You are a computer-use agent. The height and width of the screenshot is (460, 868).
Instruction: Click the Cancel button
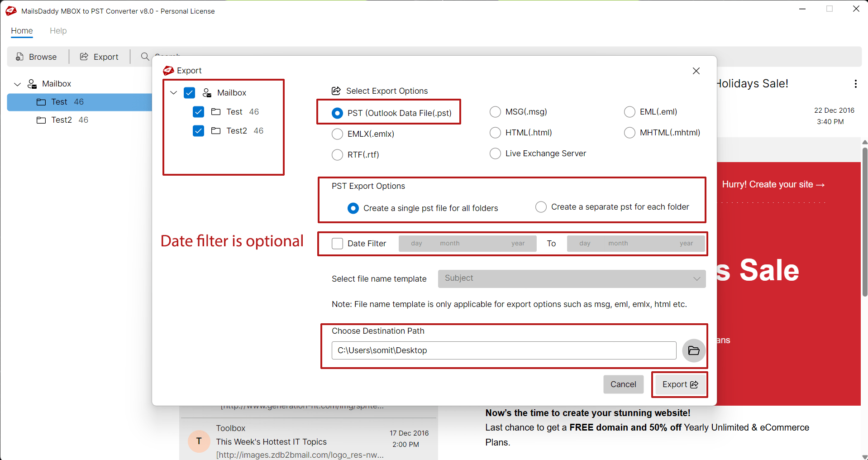pos(623,384)
